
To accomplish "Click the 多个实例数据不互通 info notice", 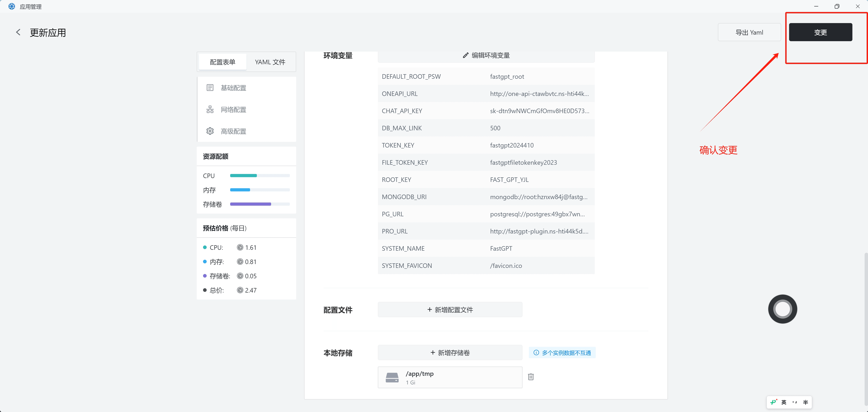I will (x=562, y=353).
